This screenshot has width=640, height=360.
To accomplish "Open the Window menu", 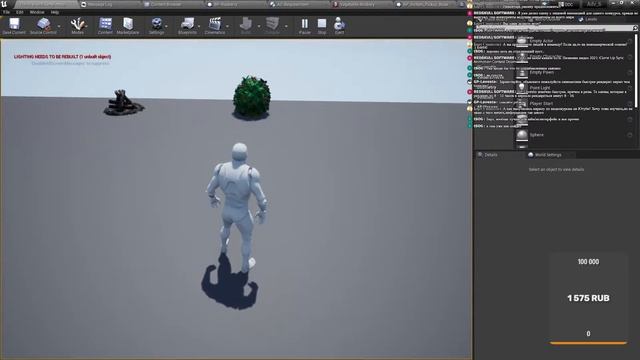I will coord(37,12).
